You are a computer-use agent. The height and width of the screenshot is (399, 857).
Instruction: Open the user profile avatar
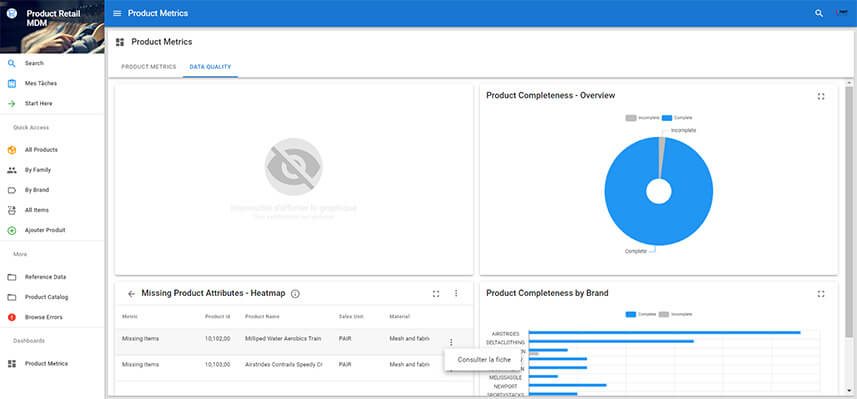pos(842,13)
